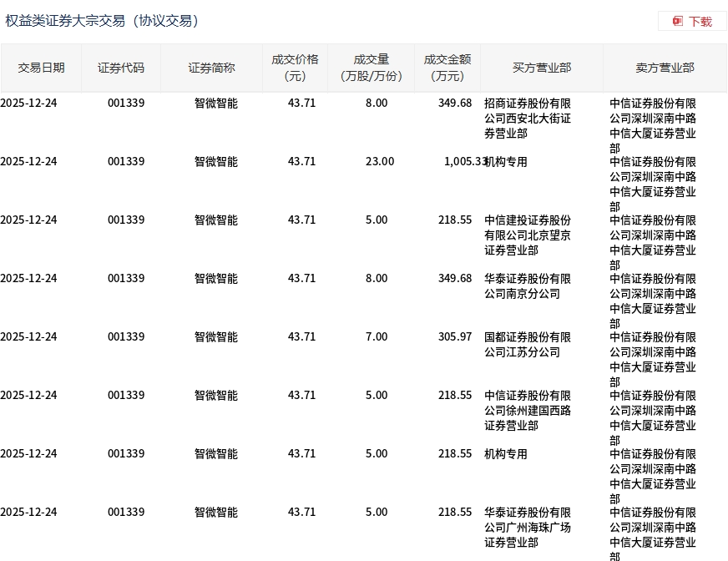Click amount 218.55 in the 中信建投 row
728x561 pixels.
coord(455,220)
